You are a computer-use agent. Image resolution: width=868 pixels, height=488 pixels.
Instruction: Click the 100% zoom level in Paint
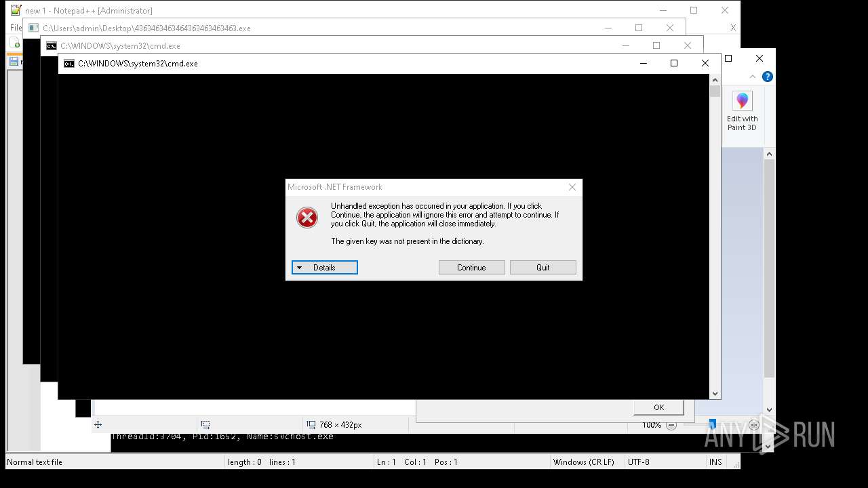coord(652,425)
